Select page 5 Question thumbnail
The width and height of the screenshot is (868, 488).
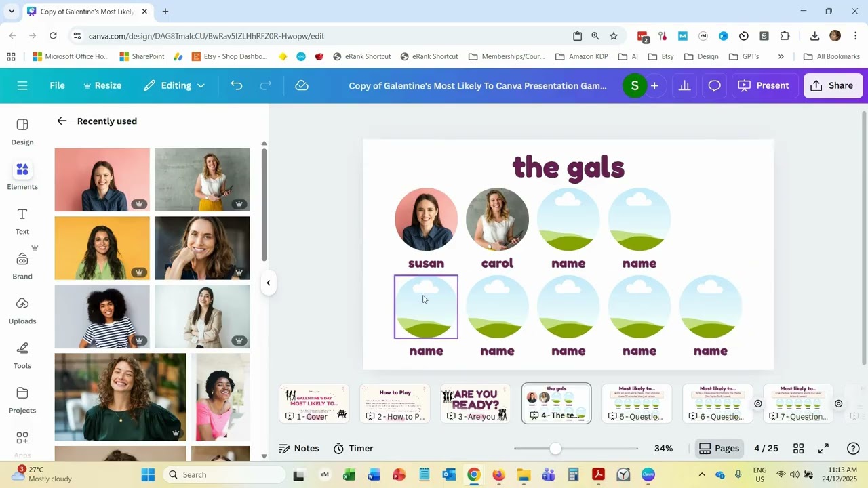point(637,403)
